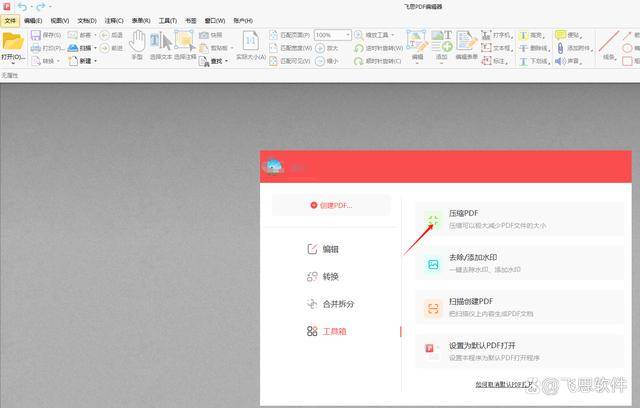This screenshot has height=408, width=640.
Task: Click the ribbon Add (添加) content icon
Action: 442,41
